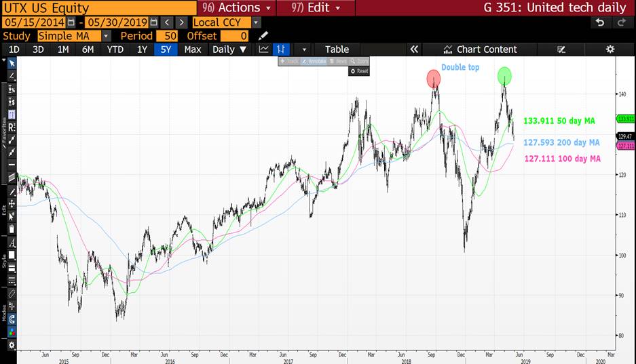Open the 96) Actions menu
The height and width of the screenshot is (364, 636).
236,7
